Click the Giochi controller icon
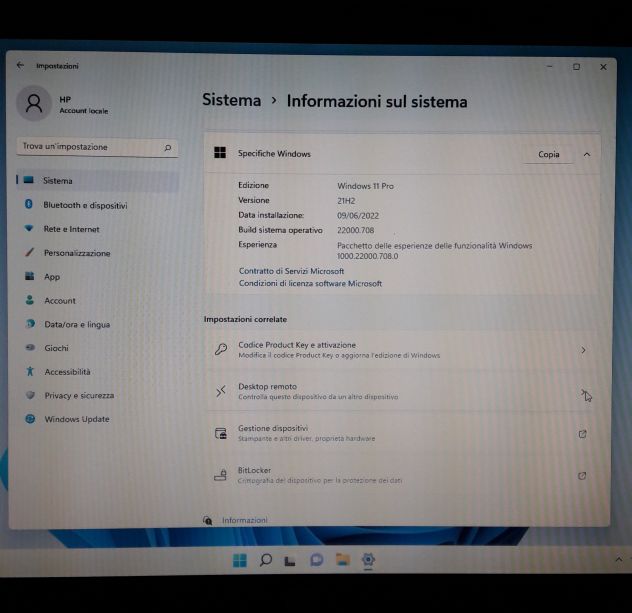Viewport: 632px width, 613px height. tap(30, 347)
